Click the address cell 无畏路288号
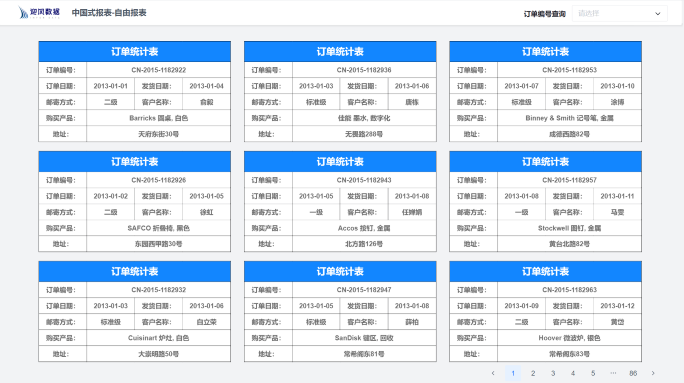 click(x=364, y=134)
